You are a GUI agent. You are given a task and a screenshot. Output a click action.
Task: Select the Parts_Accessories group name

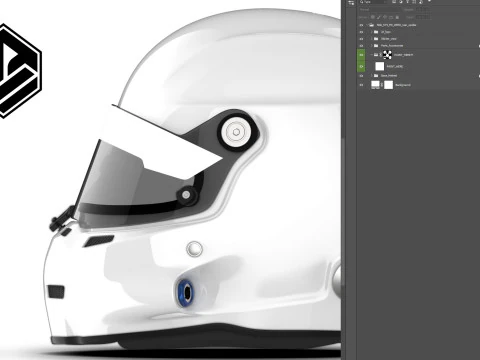pyautogui.click(x=392, y=46)
